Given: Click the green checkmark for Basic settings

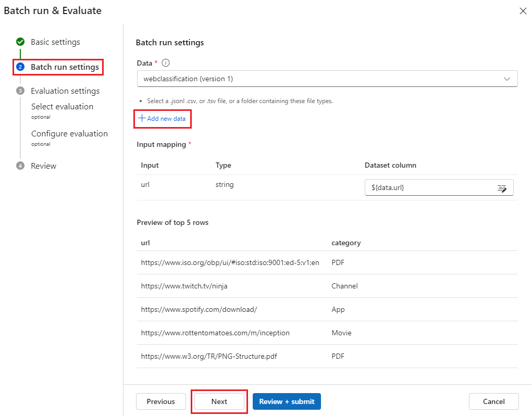Looking at the screenshot, I should click(x=20, y=42).
